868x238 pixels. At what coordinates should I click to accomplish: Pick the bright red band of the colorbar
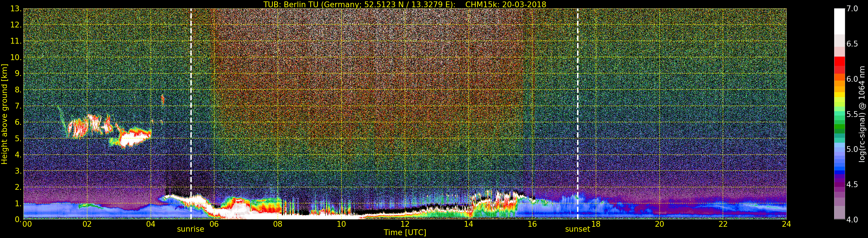click(x=839, y=61)
